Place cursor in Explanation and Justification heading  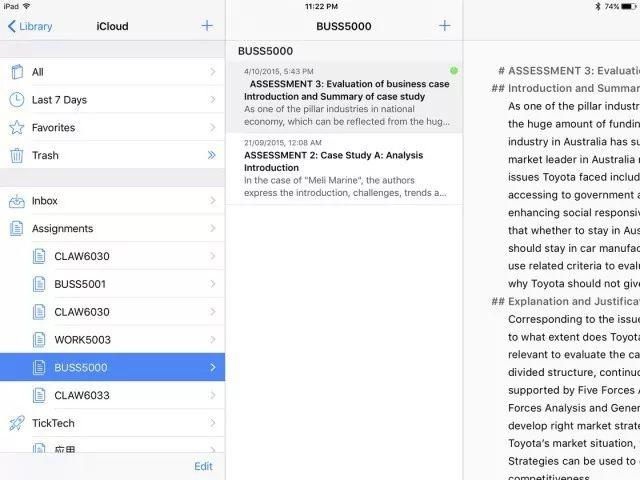click(574, 302)
